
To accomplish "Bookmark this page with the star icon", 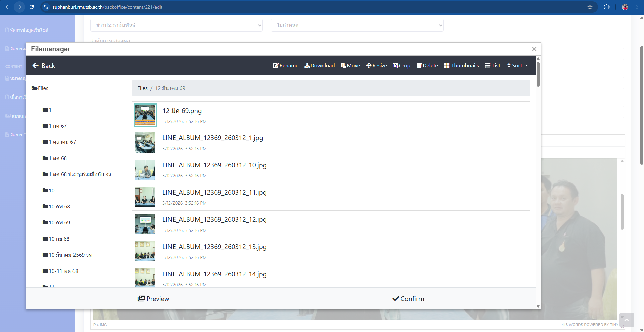I will coord(590,7).
